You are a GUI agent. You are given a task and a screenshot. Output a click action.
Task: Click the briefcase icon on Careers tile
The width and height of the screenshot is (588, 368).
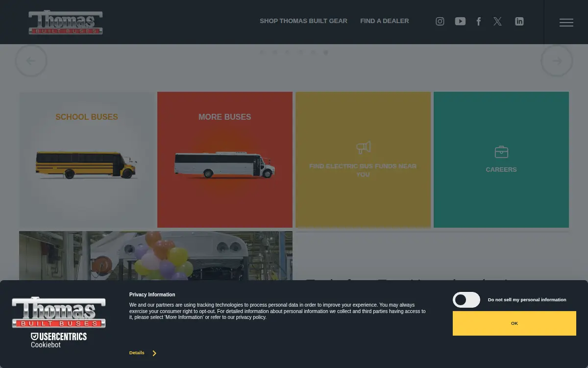coord(501,152)
